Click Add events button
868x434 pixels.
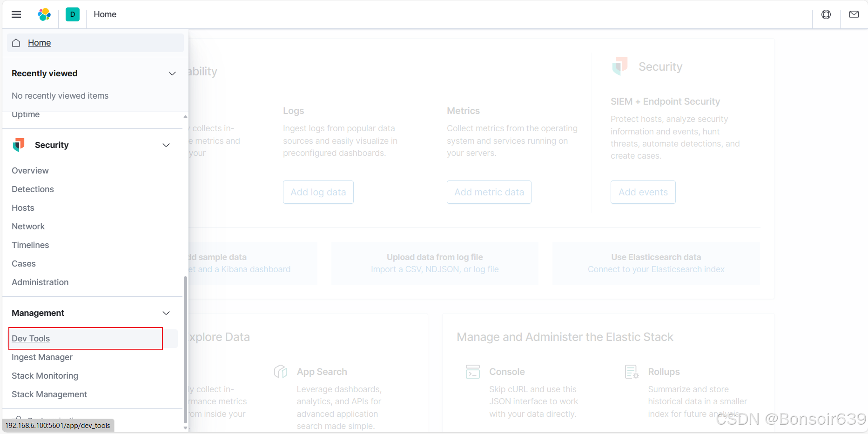[x=643, y=192]
